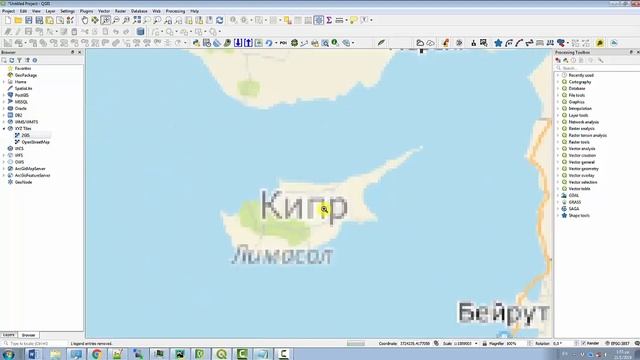
Task: Click the New Project icon
Action: tap(8, 20)
